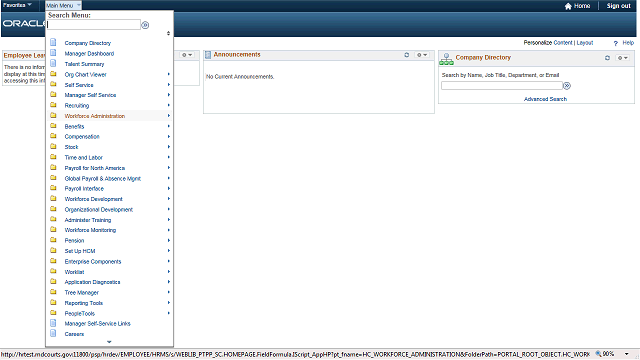Expand the Reporting Tools submenu arrow
Image resolution: width=640 pixels, height=360 pixels.
pyautogui.click(x=169, y=303)
